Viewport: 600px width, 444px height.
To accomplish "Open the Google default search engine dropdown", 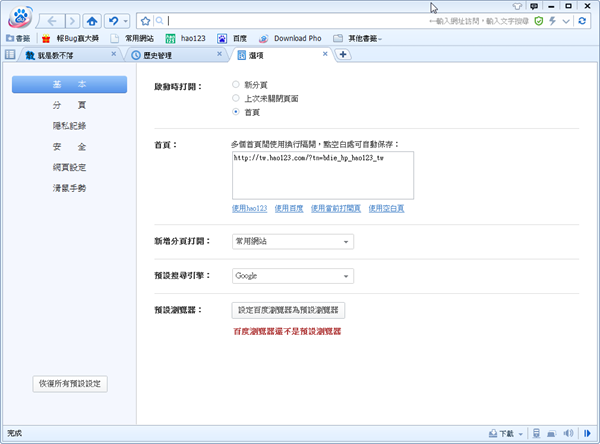I will (x=292, y=275).
